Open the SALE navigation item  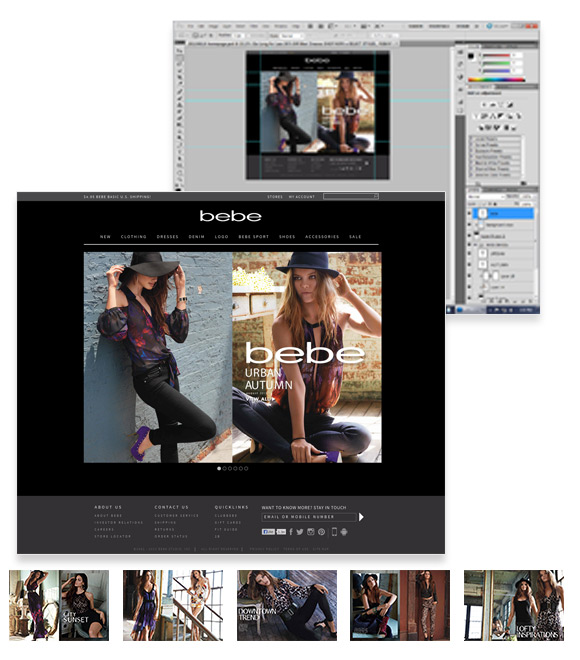[x=355, y=237]
